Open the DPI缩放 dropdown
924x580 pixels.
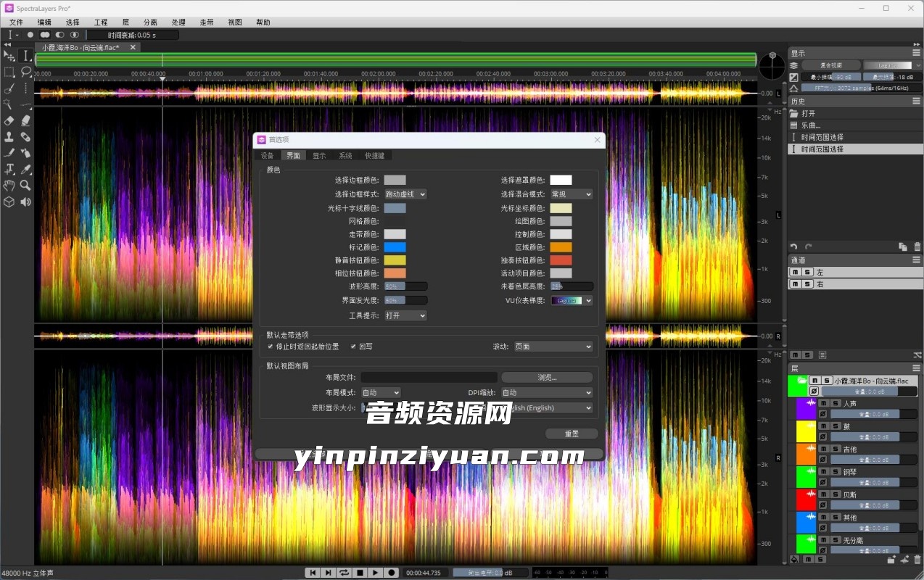pyautogui.click(x=547, y=392)
